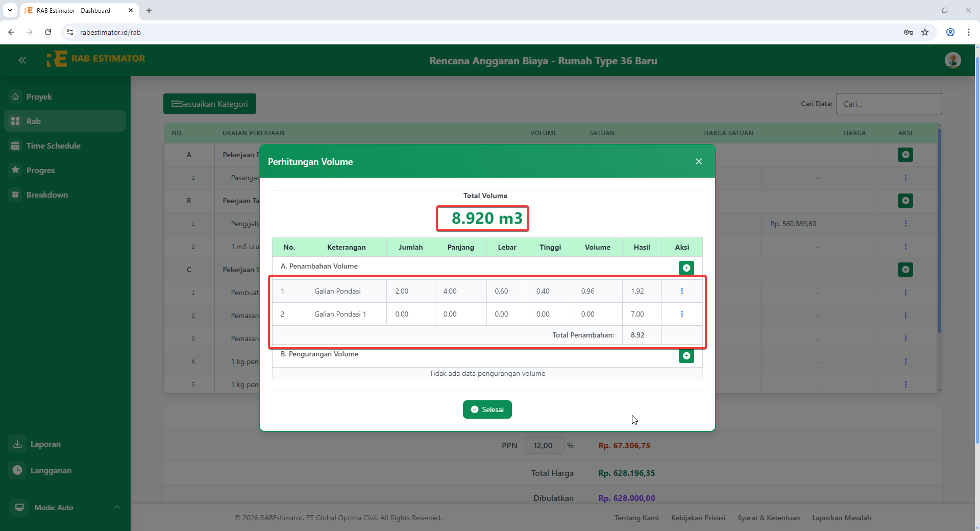This screenshot has width=980, height=531.
Task: Open actions menu for Galian Pondasi 1
Action: pos(682,314)
